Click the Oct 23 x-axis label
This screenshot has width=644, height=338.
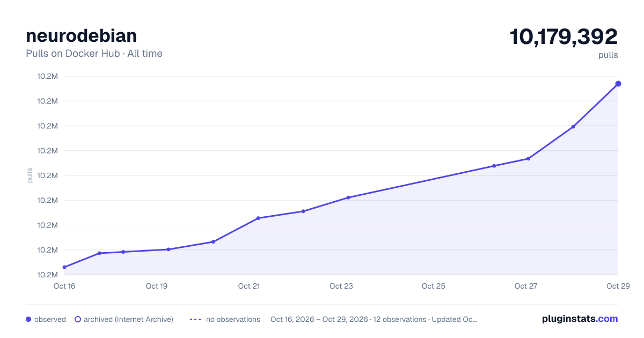coord(341,286)
